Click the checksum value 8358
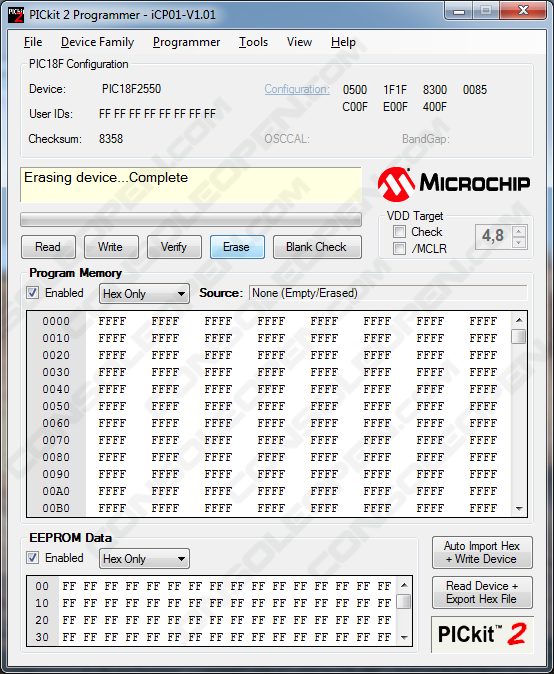This screenshot has width=554, height=674. [x=111, y=139]
